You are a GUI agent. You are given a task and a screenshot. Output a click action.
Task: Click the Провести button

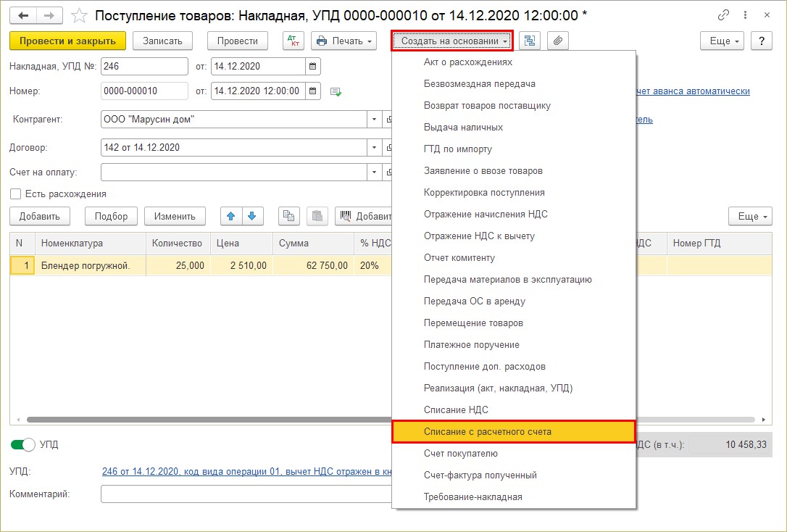pos(238,41)
